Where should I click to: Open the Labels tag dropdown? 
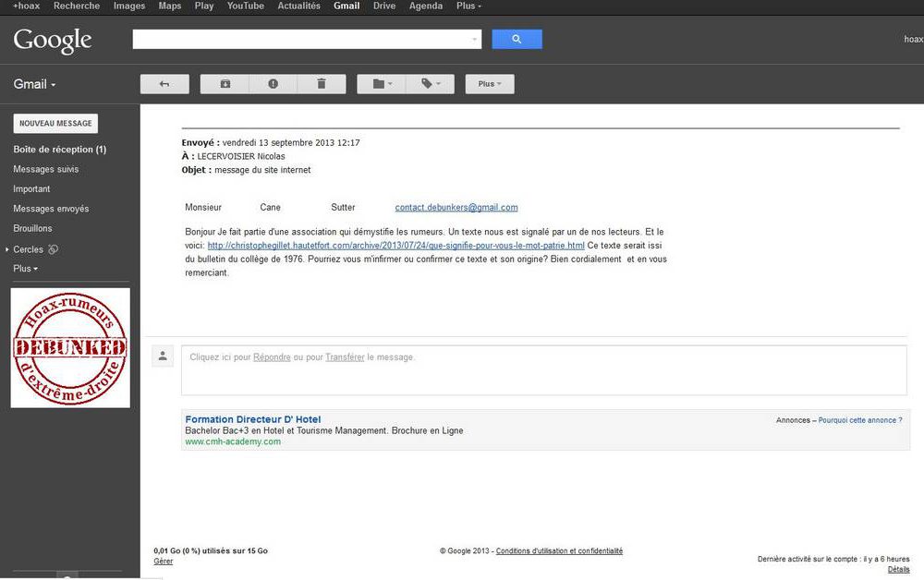tap(431, 84)
